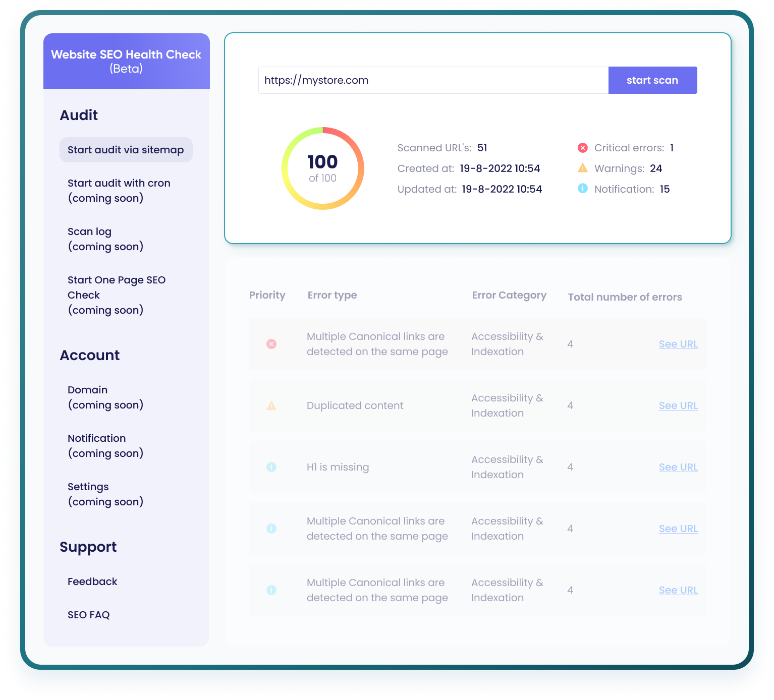Screen dimensions: 774x700
Task: Expand the Account section in the sidebar
Action: tap(90, 356)
